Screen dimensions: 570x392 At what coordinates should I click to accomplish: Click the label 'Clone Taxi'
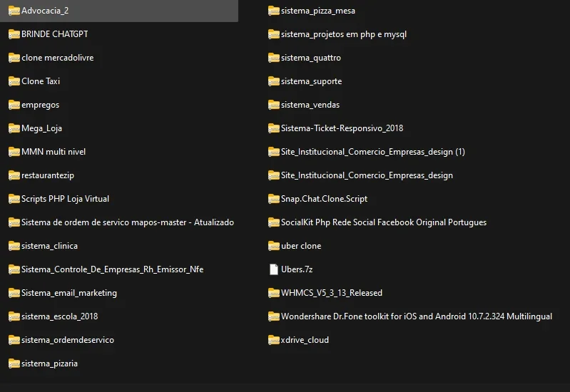tap(41, 81)
